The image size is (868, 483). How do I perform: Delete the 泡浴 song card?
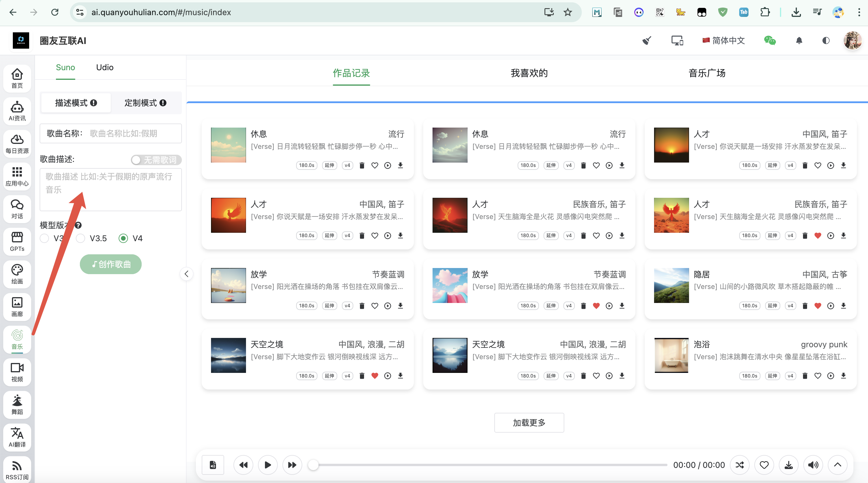pos(805,376)
